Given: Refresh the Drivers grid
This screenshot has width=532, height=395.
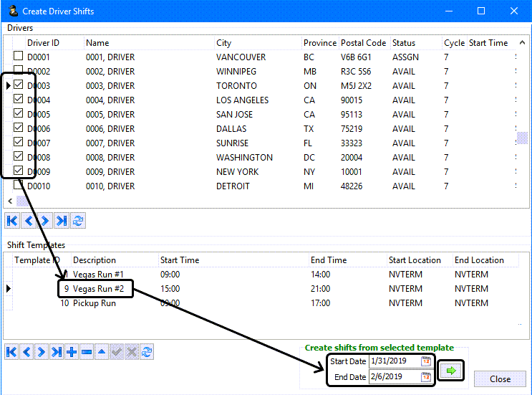Looking at the screenshot, I should [78, 222].
